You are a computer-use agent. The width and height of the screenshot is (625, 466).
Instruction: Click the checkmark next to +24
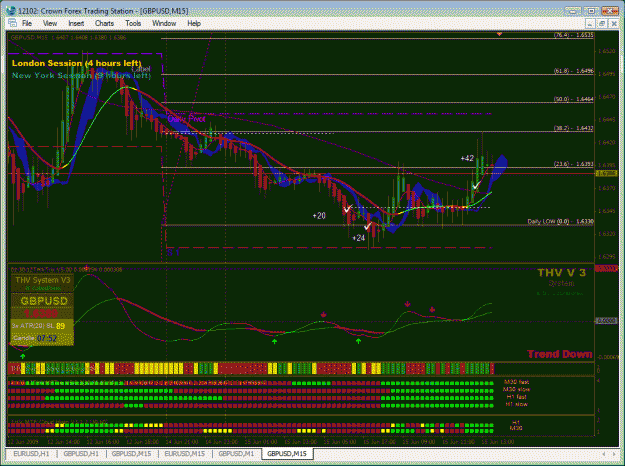(x=367, y=227)
